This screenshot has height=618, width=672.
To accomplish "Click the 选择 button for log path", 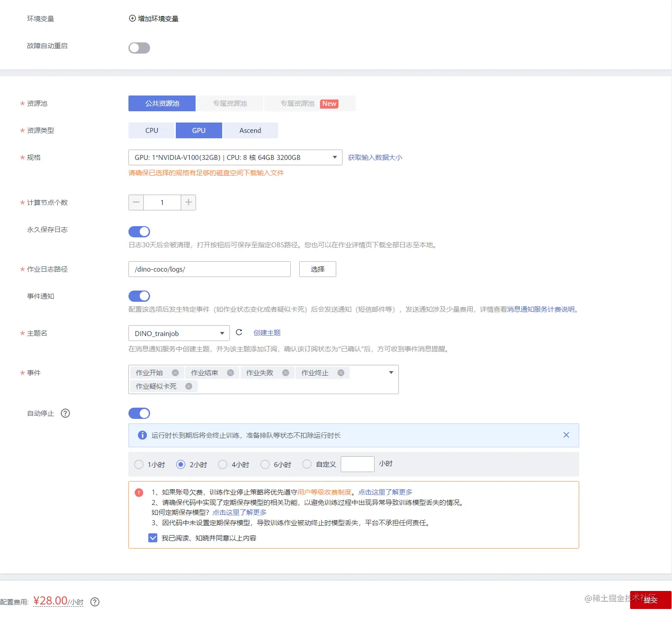I will click(318, 269).
